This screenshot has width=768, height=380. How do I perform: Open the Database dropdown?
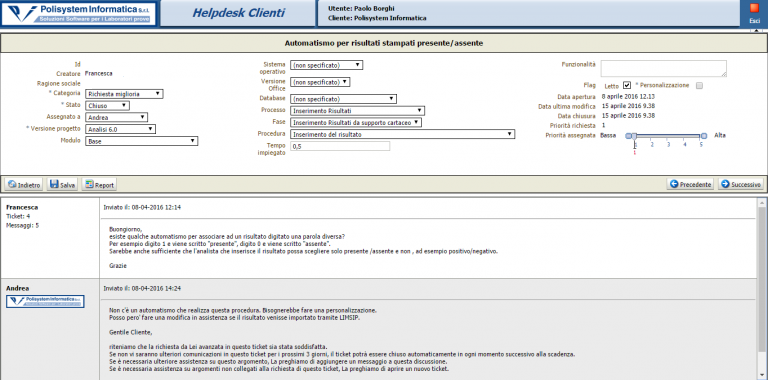click(x=343, y=99)
